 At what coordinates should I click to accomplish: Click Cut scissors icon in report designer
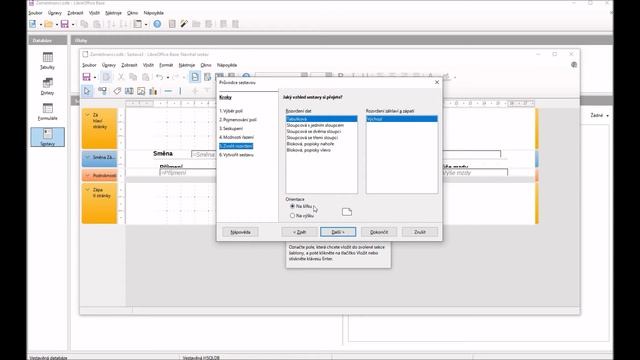tap(121, 77)
